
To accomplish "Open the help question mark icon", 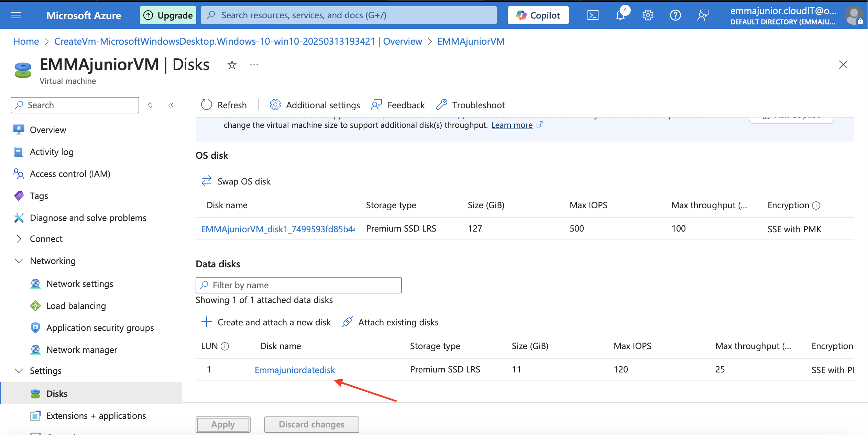I will 675,15.
